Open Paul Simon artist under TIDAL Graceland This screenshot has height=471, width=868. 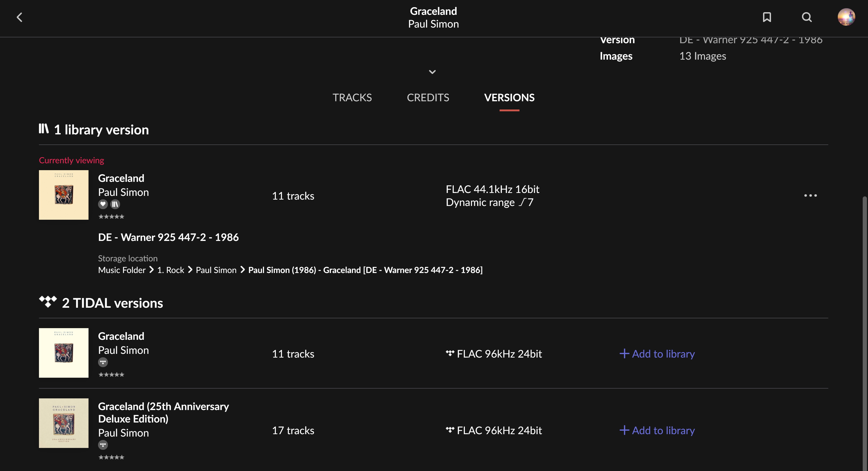(x=123, y=350)
